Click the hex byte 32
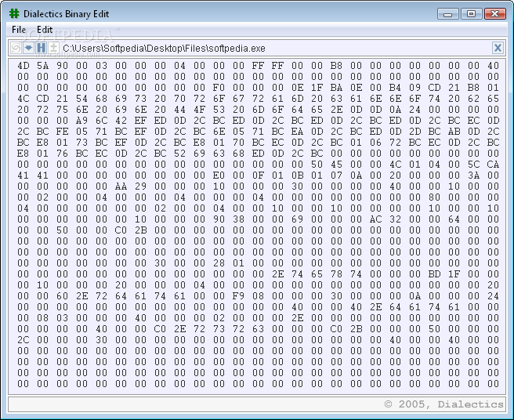Screen dimensions: 514x420 tap(395, 219)
